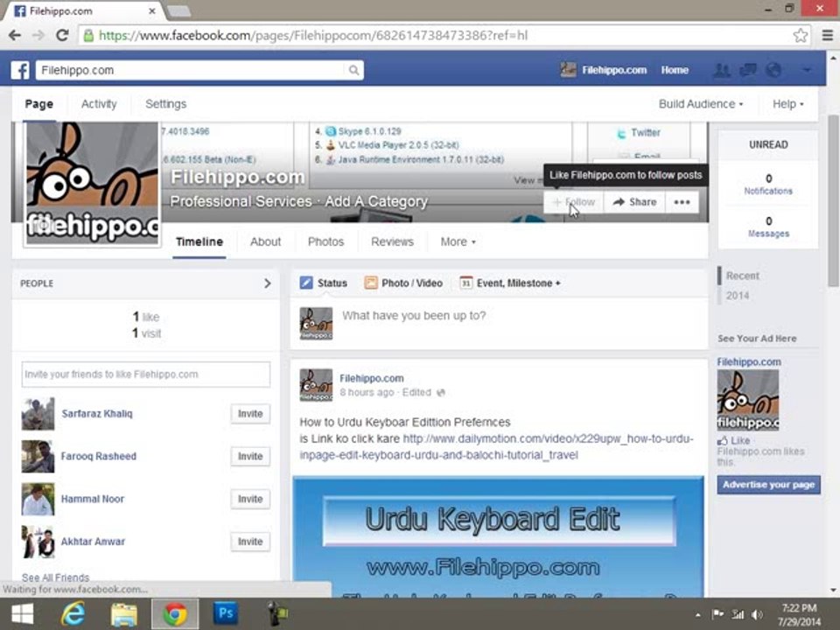Open Help dropdown menu
840x630 pixels.
[788, 104]
